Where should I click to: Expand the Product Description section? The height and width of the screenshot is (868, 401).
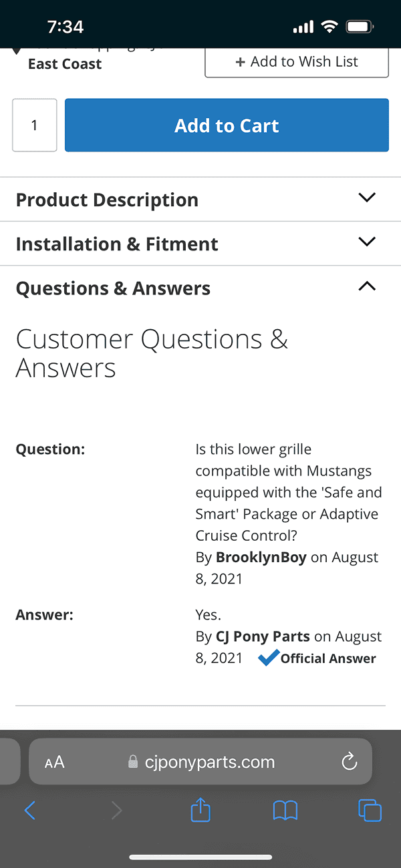[200, 200]
